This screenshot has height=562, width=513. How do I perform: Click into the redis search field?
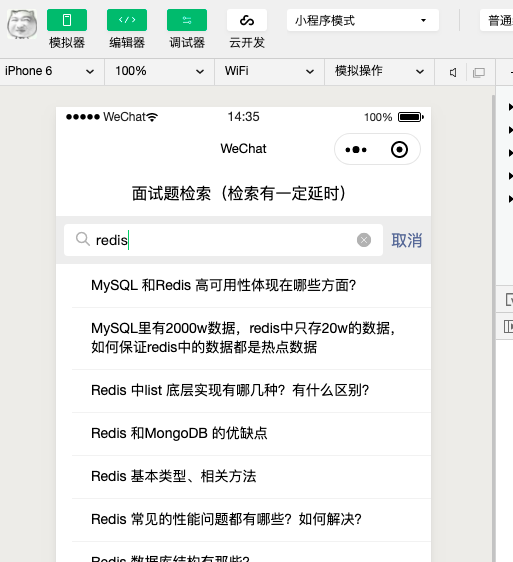pyautogui.click(x=223, y=240)
